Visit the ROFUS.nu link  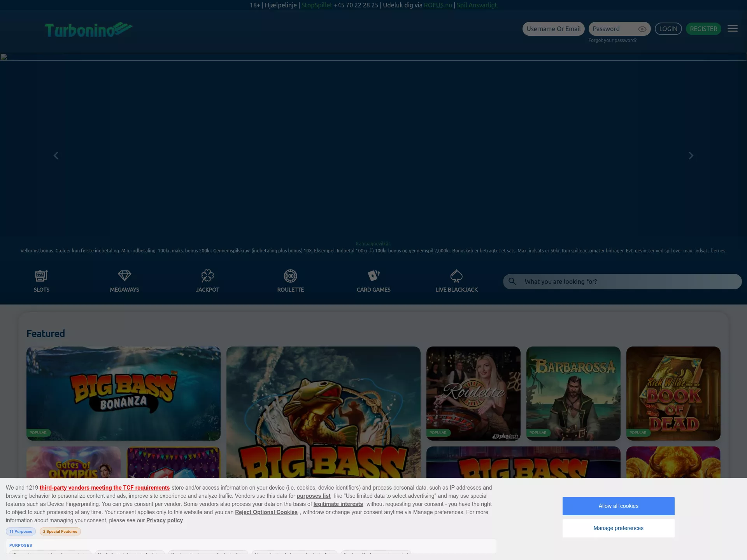pos(438,5)
